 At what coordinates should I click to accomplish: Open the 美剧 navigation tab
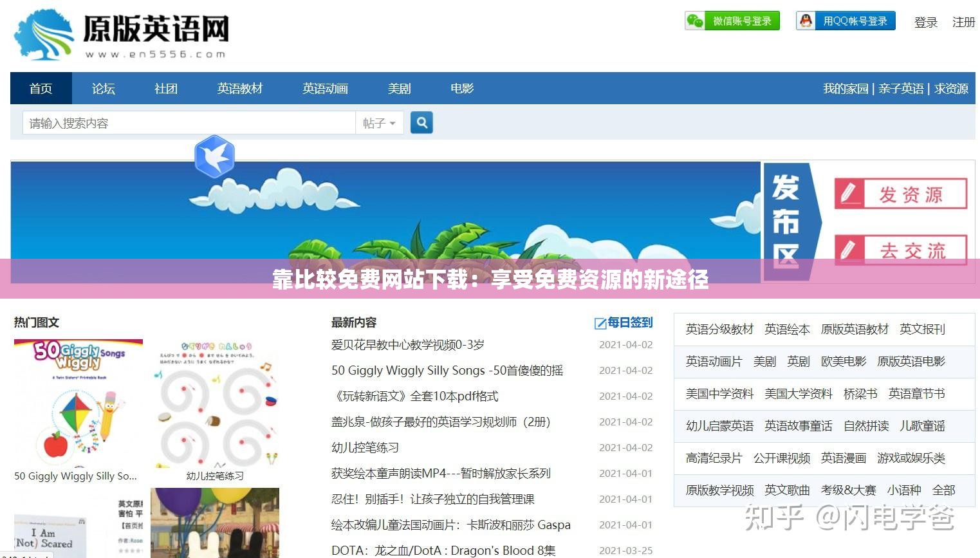(400, 88)
